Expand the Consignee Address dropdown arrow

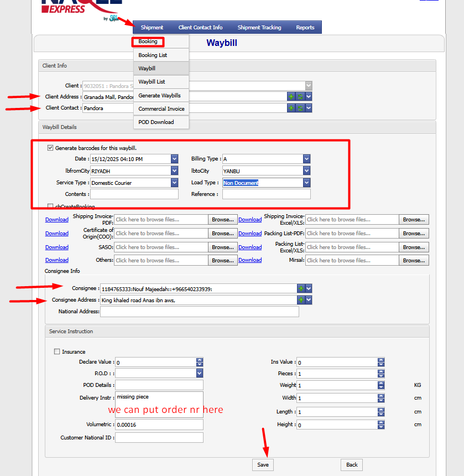pos(309,300)
